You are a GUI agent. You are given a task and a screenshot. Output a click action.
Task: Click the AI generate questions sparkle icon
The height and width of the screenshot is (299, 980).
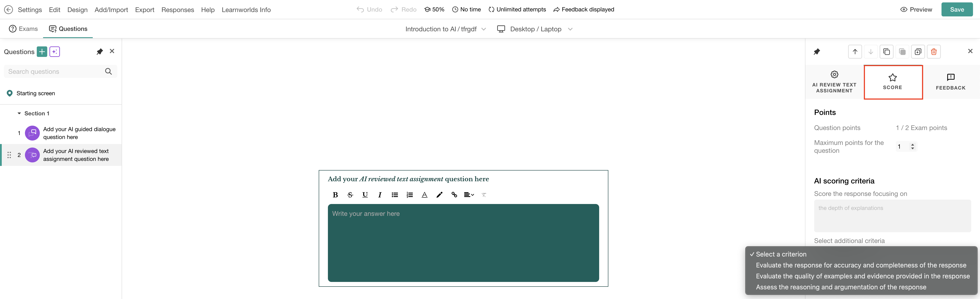[55, 52]
